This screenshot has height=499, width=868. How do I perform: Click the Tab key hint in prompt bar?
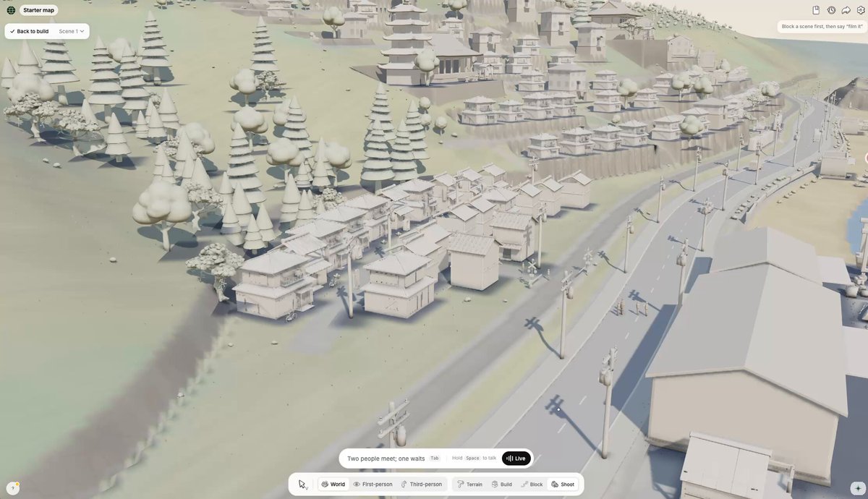tap(435, 459)
